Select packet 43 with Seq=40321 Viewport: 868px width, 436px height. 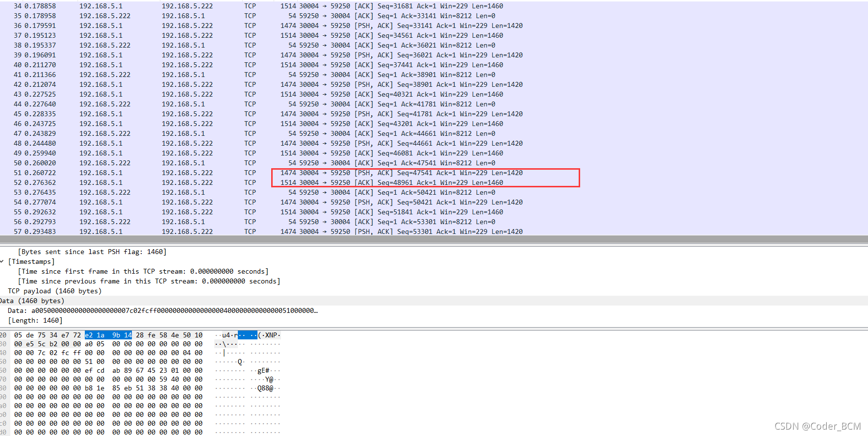point(434,94)
